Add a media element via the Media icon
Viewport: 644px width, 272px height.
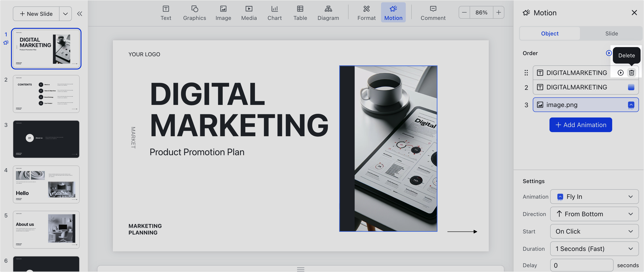tap(249, 12)
